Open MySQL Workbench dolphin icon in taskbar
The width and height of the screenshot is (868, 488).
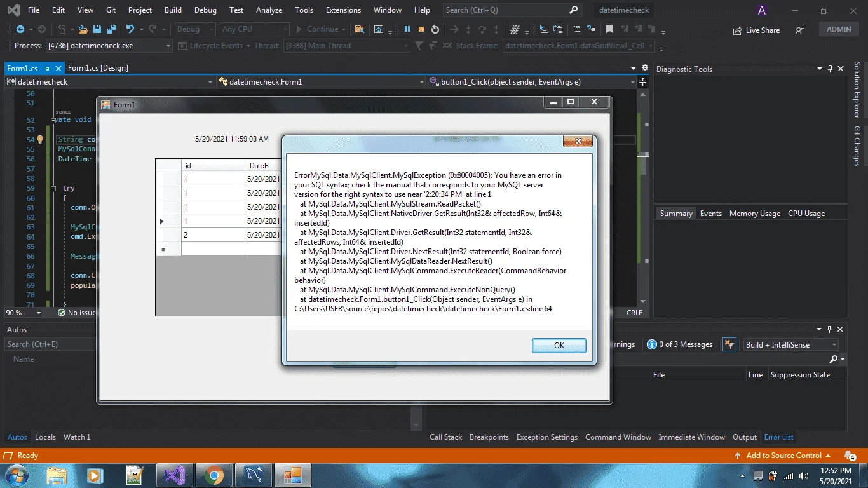[x=254, y=475]
